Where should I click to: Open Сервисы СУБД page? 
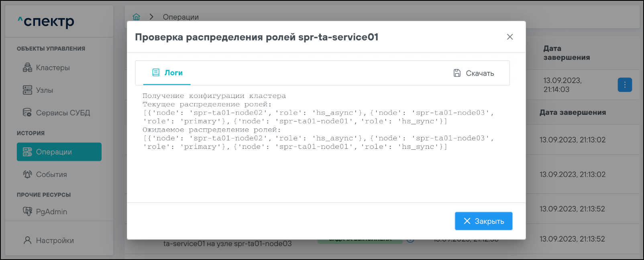(x=62, y=113)
